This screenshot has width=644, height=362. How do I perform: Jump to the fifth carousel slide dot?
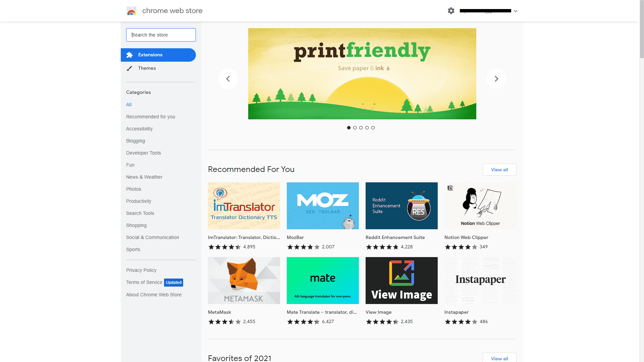[x=373, y=128]
